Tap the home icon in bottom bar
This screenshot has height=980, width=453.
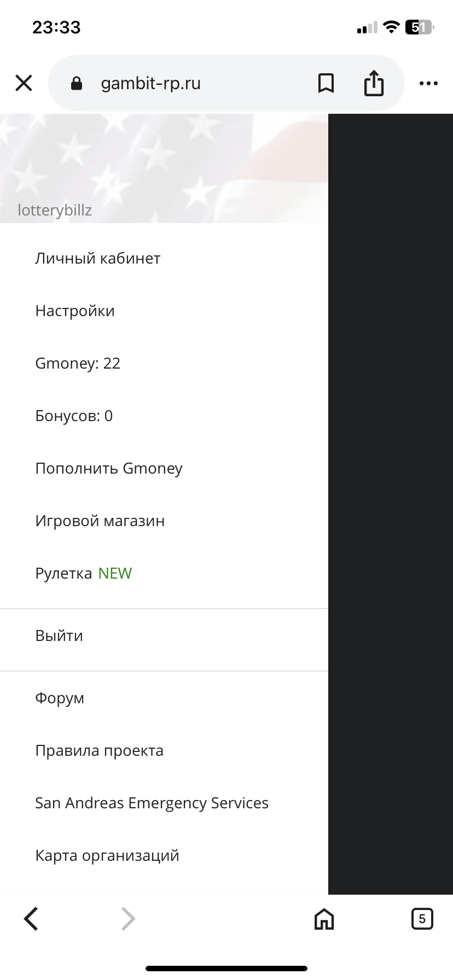324,919
